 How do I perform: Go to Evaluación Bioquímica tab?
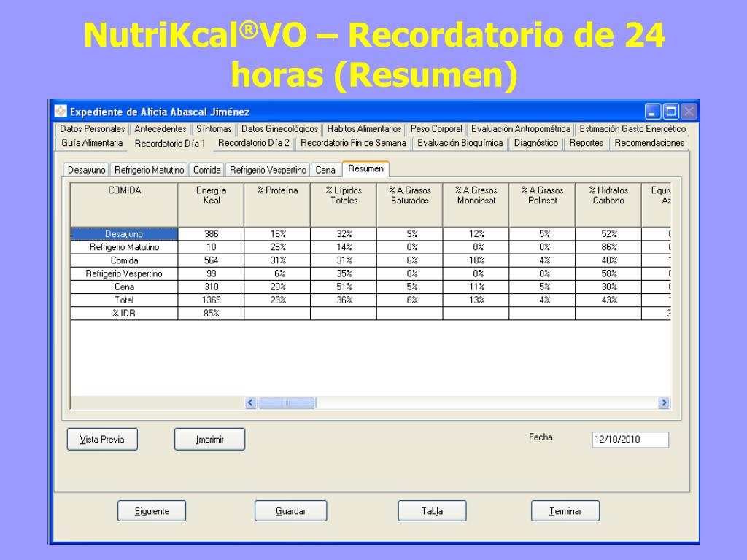pos(460,143)
